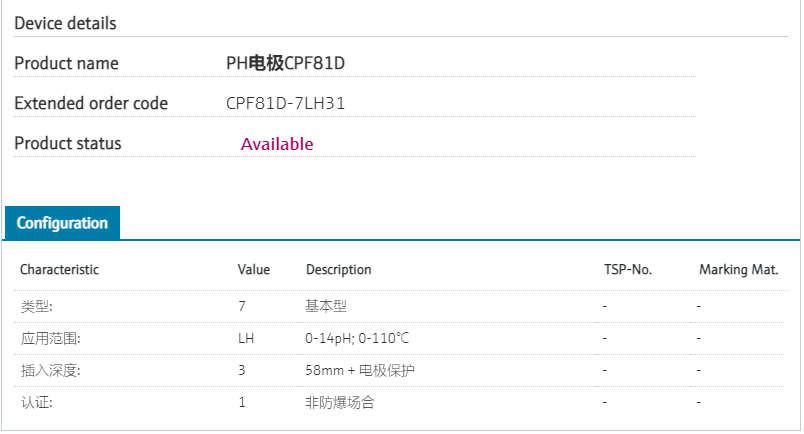This screenshot has height=434, width=804.
Task: Click the product name PH电极CPF81D
Action: tap(286, 63)
